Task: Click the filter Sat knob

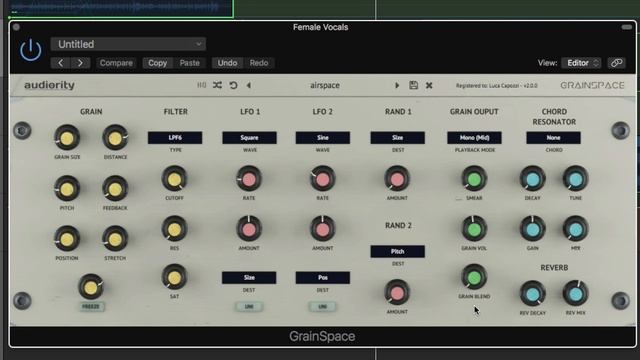Action: pos(174,278)
